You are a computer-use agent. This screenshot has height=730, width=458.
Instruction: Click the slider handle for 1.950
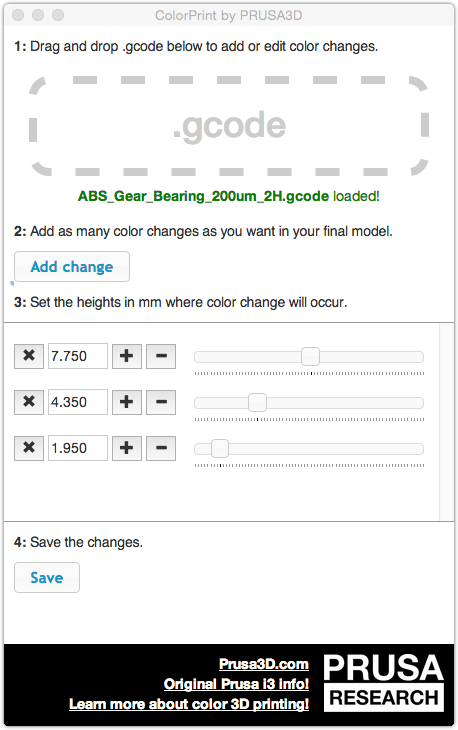point(220,448)
